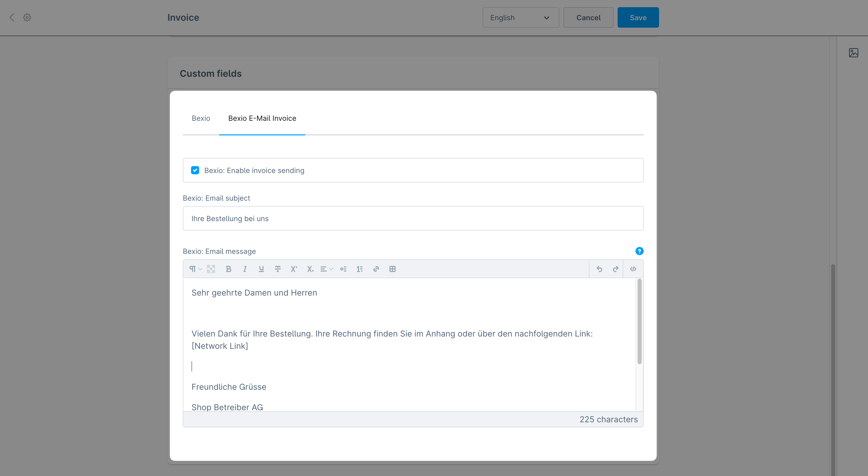Enable the Bexio invoice sending checkbox
Image resolution: width=868 pixels, height=476 pixels.
tap(195, 170)
